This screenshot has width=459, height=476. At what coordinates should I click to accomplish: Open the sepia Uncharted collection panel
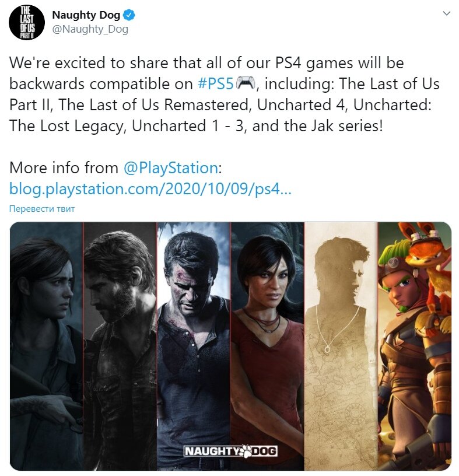point(341,346)
